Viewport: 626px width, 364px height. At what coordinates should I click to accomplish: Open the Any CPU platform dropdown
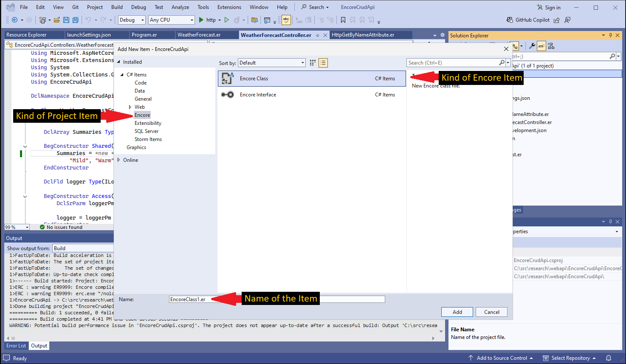coord(172,20)
